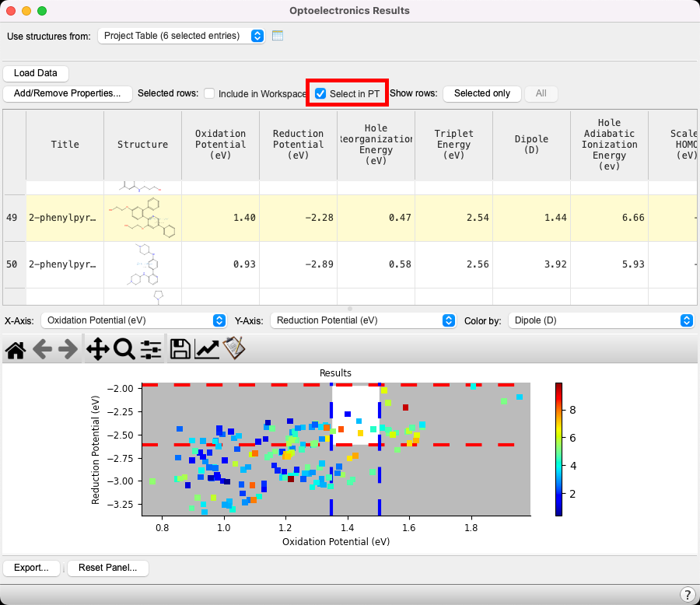Open the subplot configuration sliders icon

[x=151, y=349]
